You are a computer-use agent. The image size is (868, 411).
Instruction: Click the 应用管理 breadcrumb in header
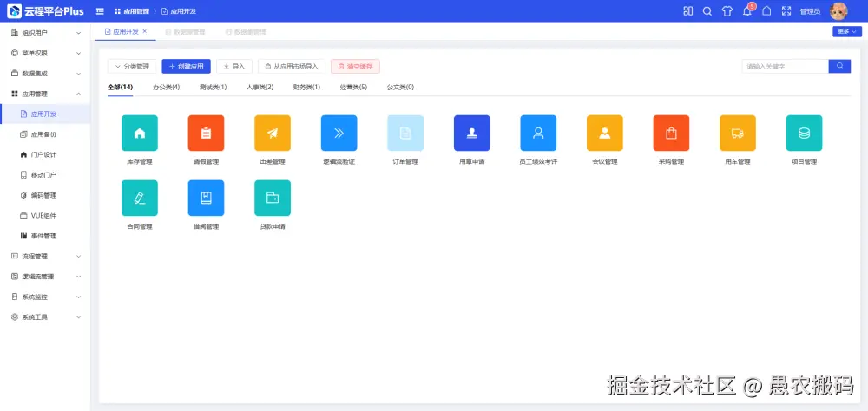click(x=132, y=11)
